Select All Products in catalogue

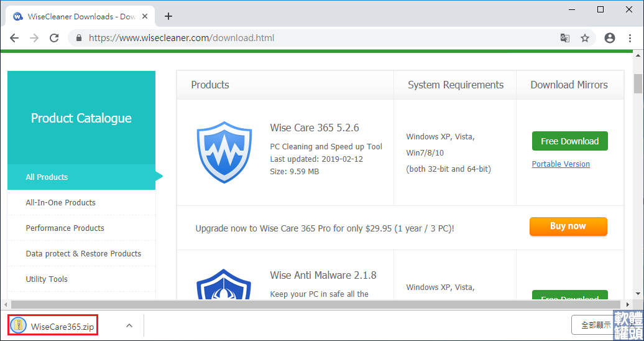81,177
